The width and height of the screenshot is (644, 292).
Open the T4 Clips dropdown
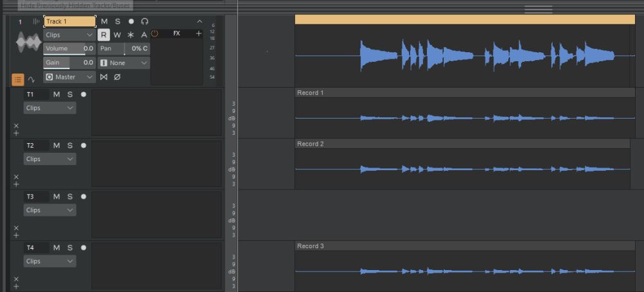tap(50, 261)
